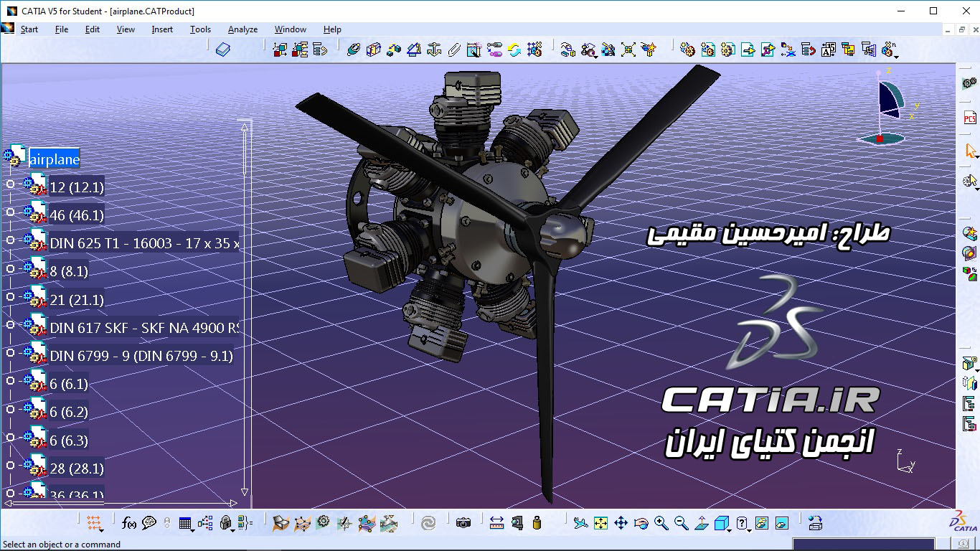Click Existing Component With Positioning icon
The height and width of the screenshot is (551, 980).
[x=768, y=50]
